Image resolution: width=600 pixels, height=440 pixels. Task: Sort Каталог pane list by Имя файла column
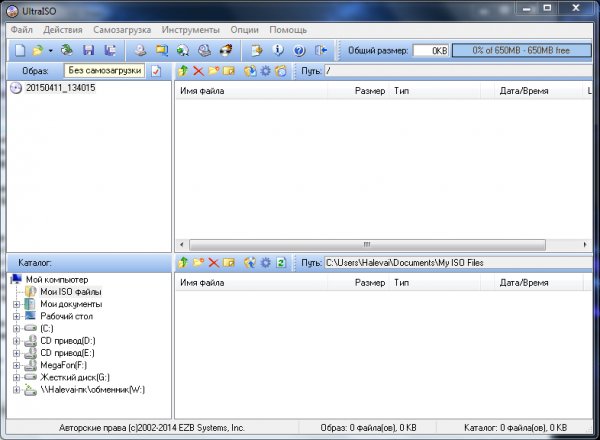(251, 283)
